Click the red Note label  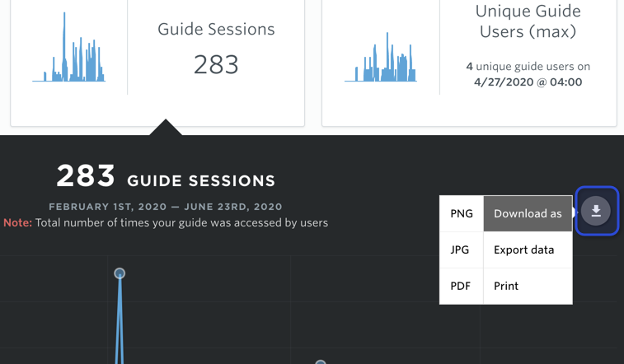pos(17,222)
